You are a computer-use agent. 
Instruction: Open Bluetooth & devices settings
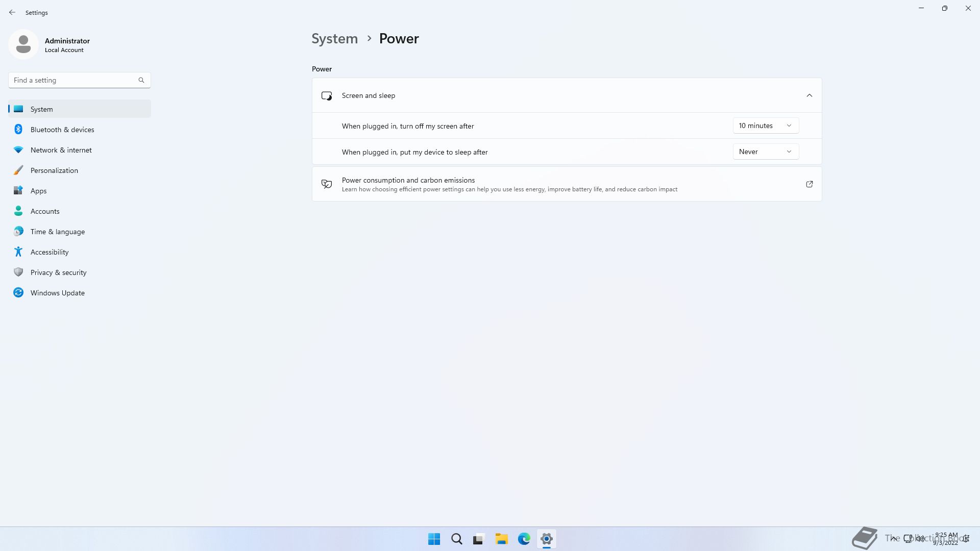pos(62,130)
